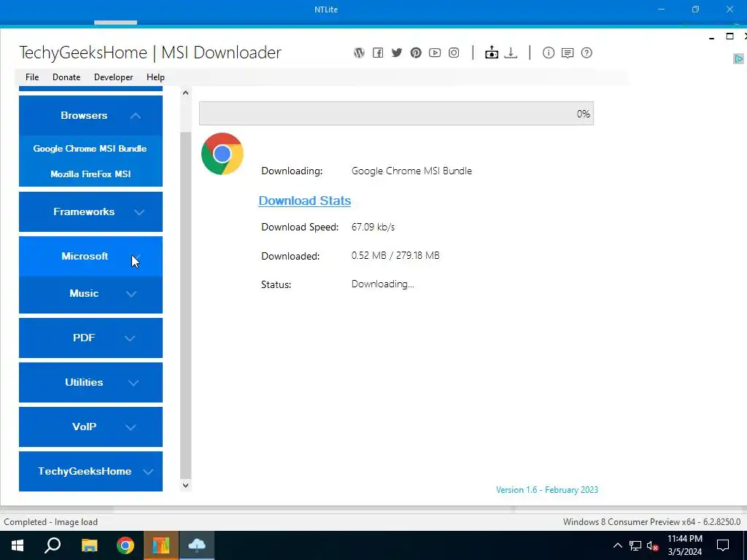Image resolution: width=747 pixels, height=560 pixels.
Task: Click the 67.09 kb/s speed value
Action: (373, 227)
